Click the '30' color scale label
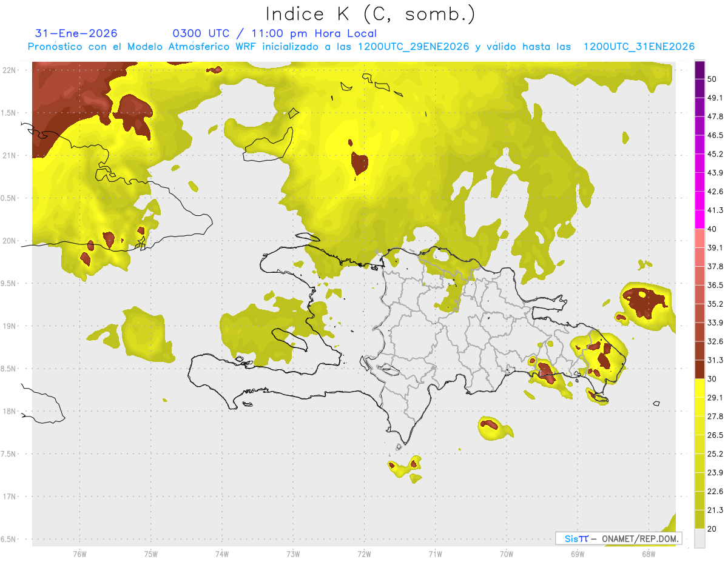The height and width of the screenshot is (562, 728). coord(712,379)
